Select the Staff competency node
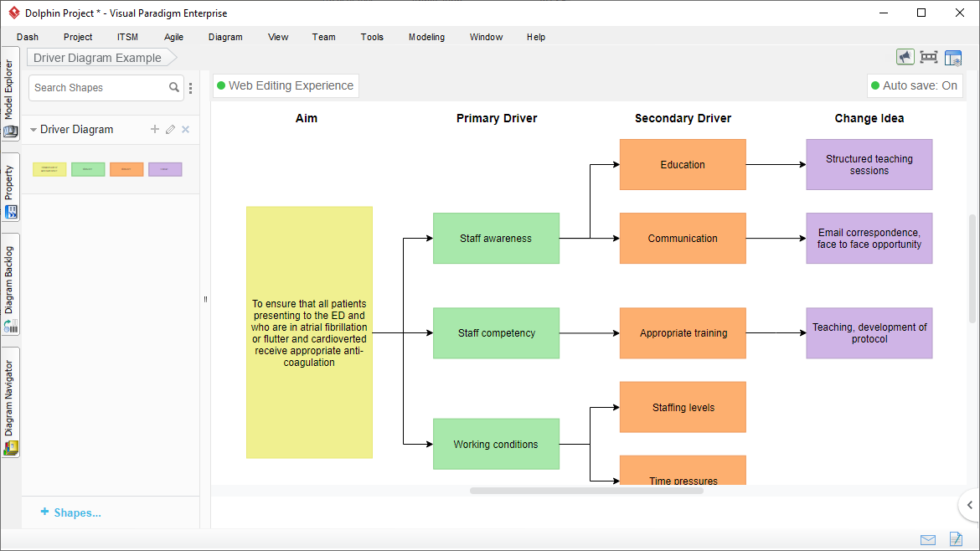The width and height of the screenshot is (980, 551). tap(496, 333)
